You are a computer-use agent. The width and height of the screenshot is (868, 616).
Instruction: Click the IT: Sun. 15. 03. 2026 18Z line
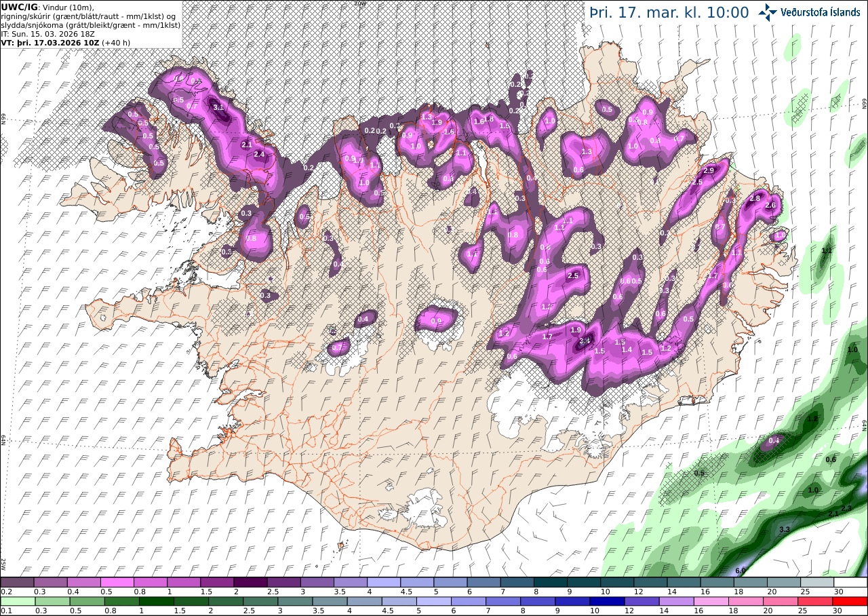click(x=48, y=33)
